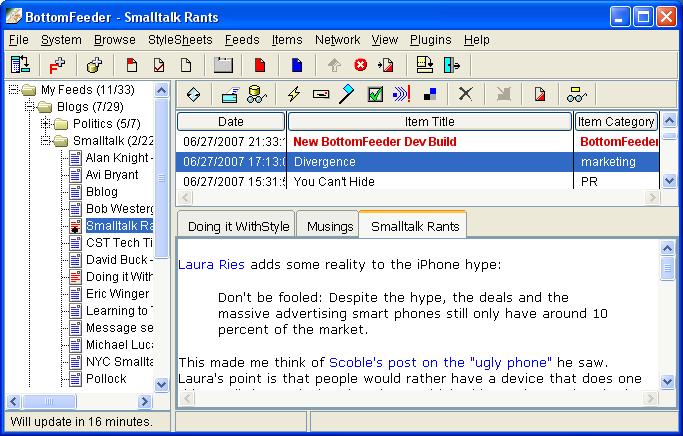
Task: Select the Bblog feed
Action: 102,192
